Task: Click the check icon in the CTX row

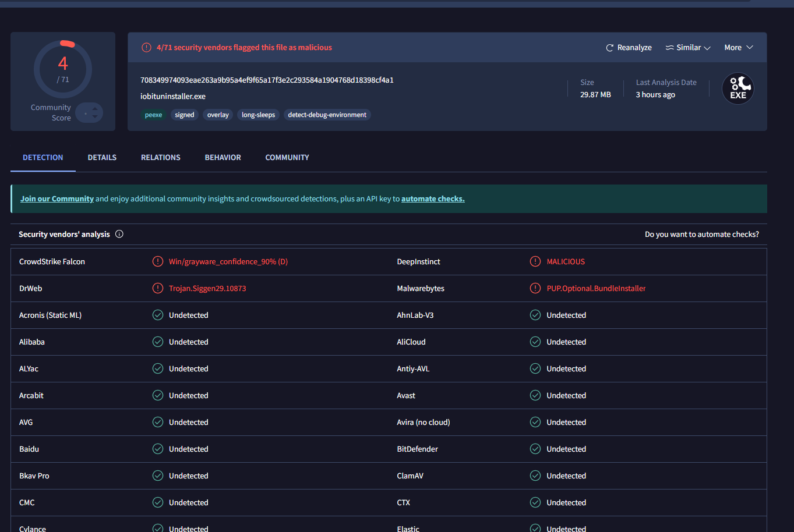Action: [x=535, y=502]
